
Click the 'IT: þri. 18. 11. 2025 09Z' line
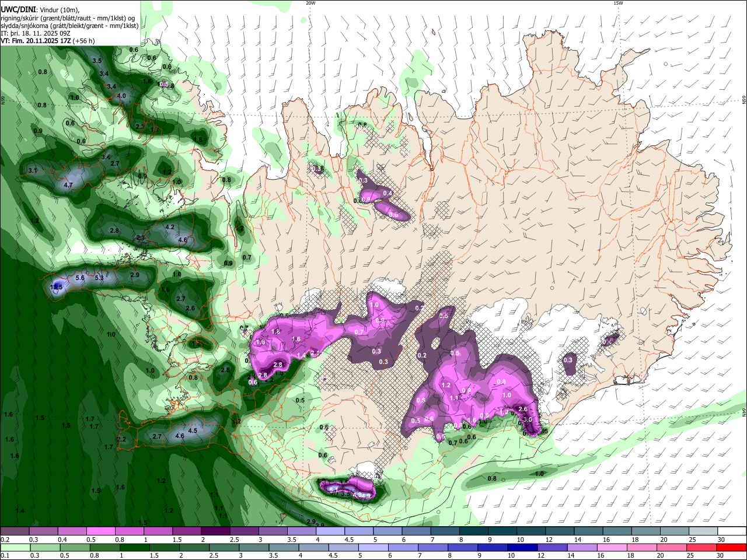click(35, 33)
